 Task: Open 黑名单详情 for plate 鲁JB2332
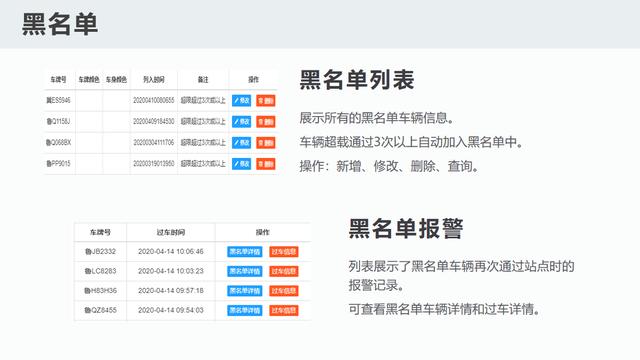point(244,252)
